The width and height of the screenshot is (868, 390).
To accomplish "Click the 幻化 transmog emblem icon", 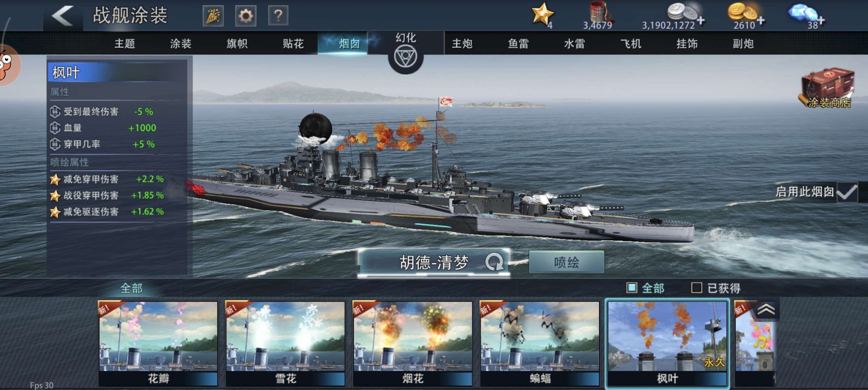I will [405, 57].
